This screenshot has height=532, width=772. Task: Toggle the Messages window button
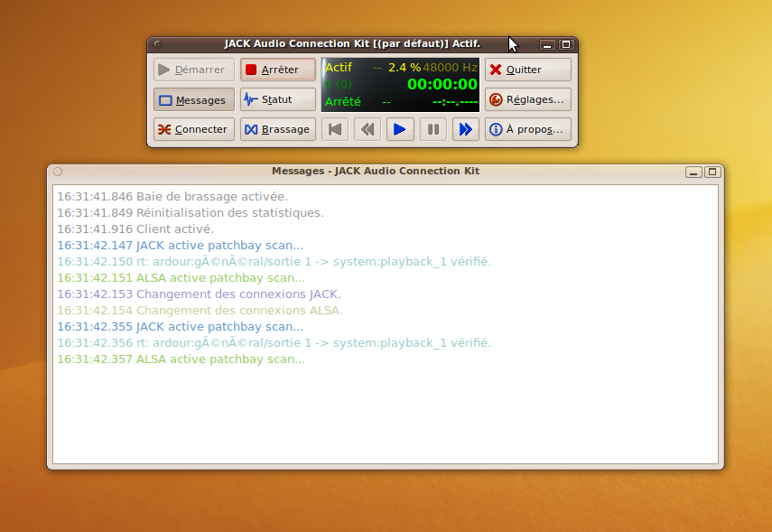click(194, 99)
